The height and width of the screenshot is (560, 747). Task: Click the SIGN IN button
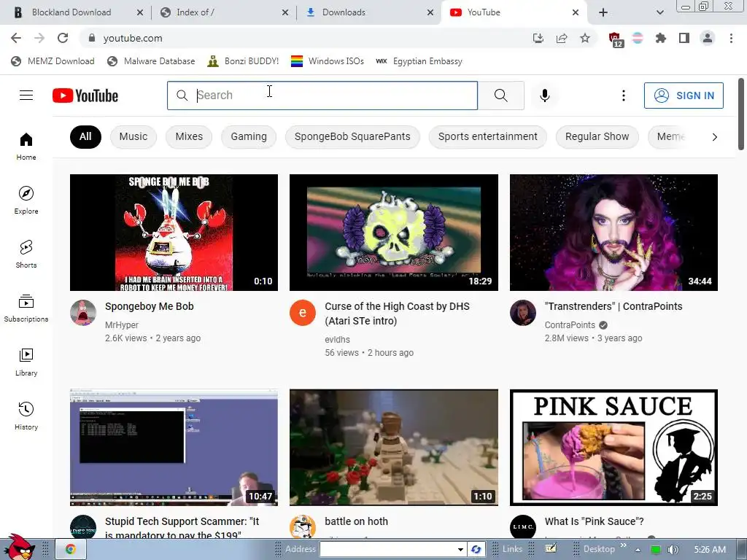[684, 96]
